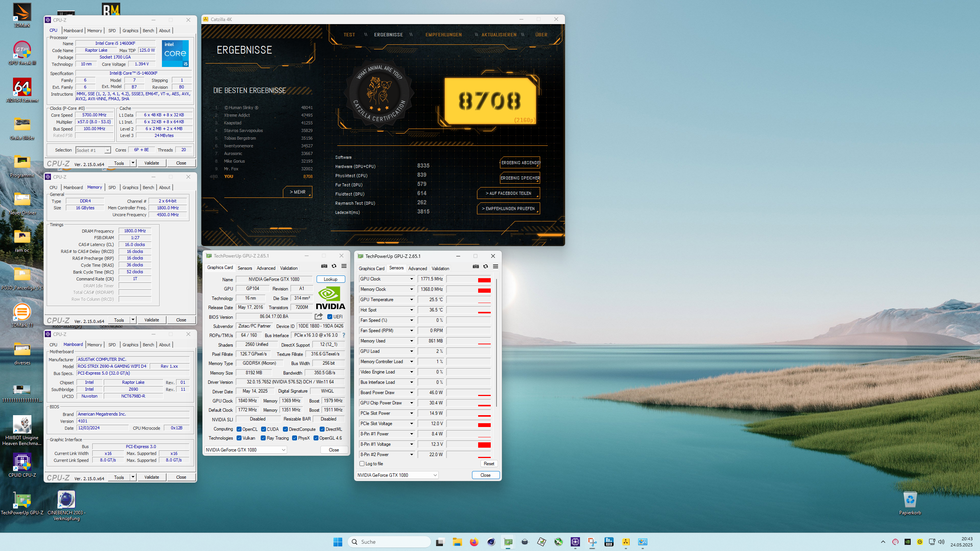Click the Windows taskbar search box
The image size is (980, 551).
pyautogui.click(x=389, y=542)
